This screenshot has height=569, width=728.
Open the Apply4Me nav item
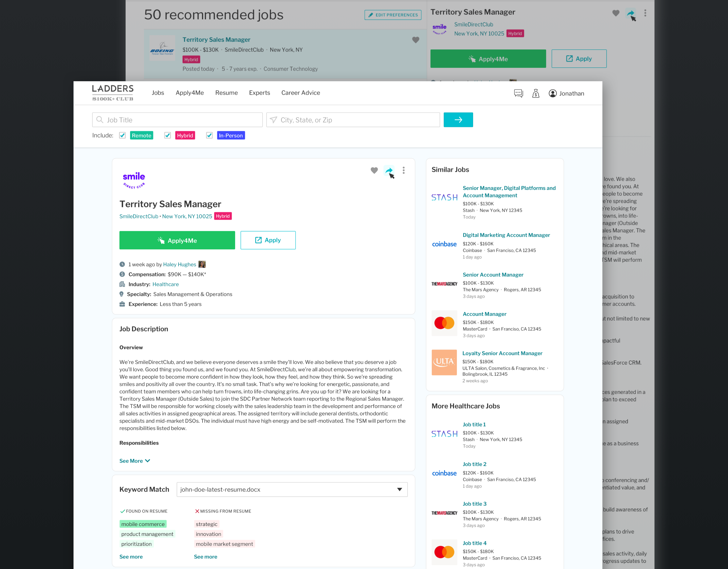pos(190,93)
